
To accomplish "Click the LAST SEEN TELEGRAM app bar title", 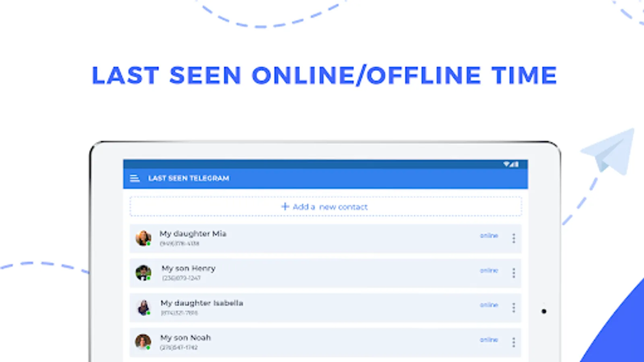I will tap(189, 178).
